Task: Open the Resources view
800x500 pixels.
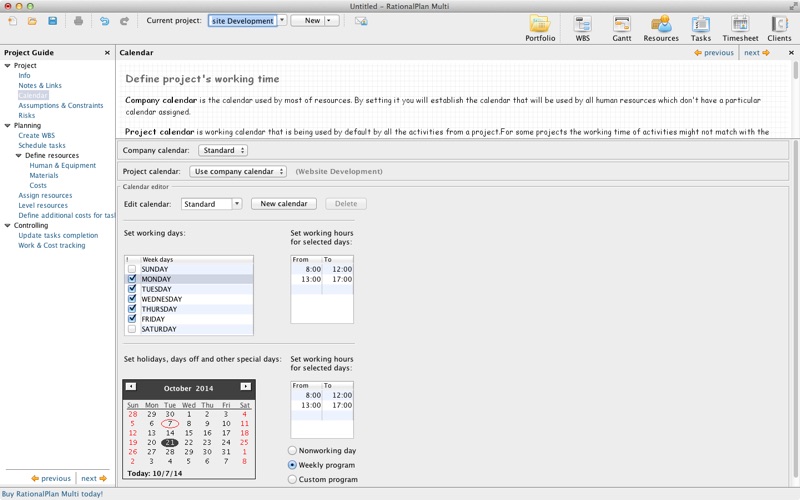Action: (x=661, y=29)
